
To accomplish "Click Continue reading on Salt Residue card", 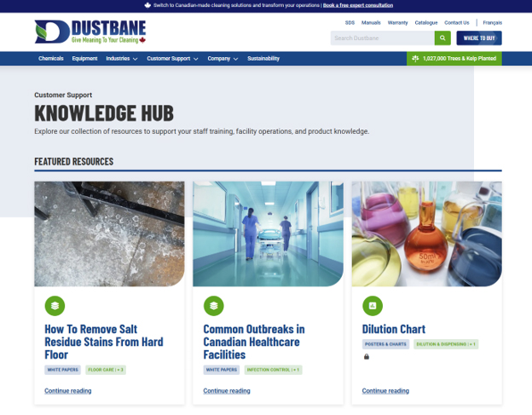I will [x=68, y=390].
